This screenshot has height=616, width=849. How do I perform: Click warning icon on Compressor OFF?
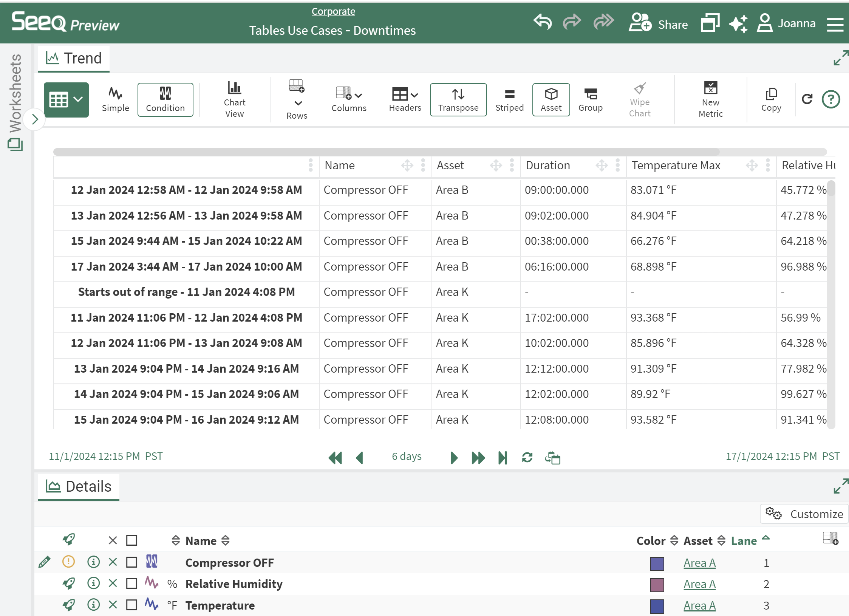68,562
